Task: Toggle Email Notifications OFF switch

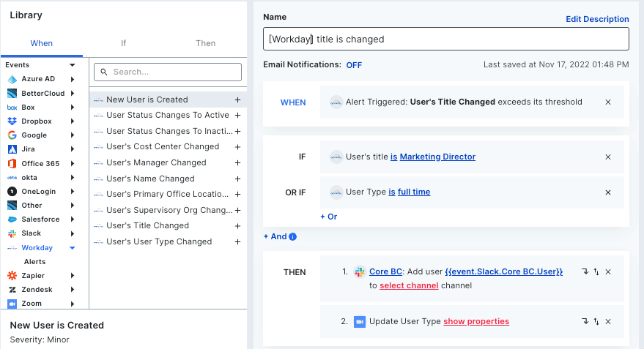Action: 354,65
